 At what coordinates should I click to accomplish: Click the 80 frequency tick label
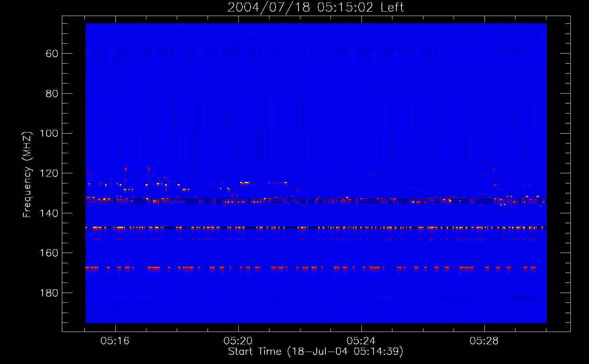click(x=52, y=94)
